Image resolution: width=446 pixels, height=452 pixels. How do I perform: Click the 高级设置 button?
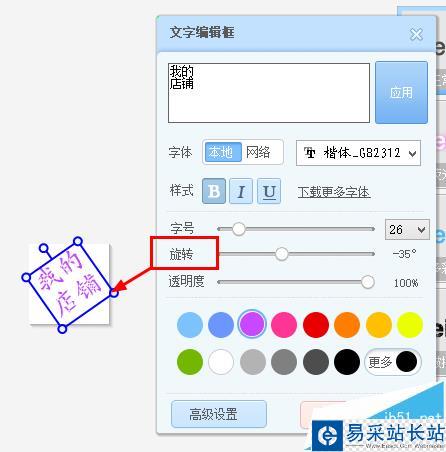click(219, 414)
